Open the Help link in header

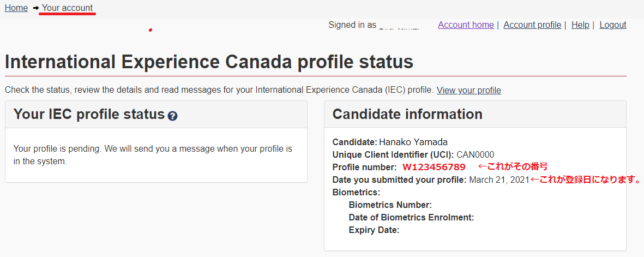pos(580,25)
